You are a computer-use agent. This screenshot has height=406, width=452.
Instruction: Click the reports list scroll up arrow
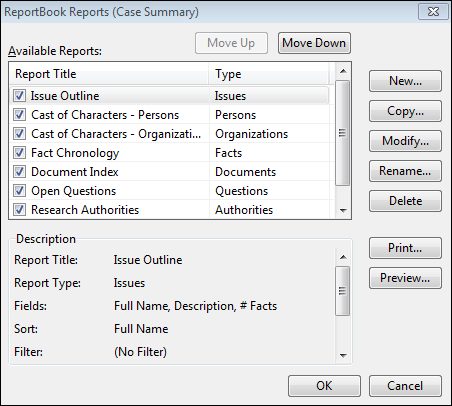[x=343, y=71]
